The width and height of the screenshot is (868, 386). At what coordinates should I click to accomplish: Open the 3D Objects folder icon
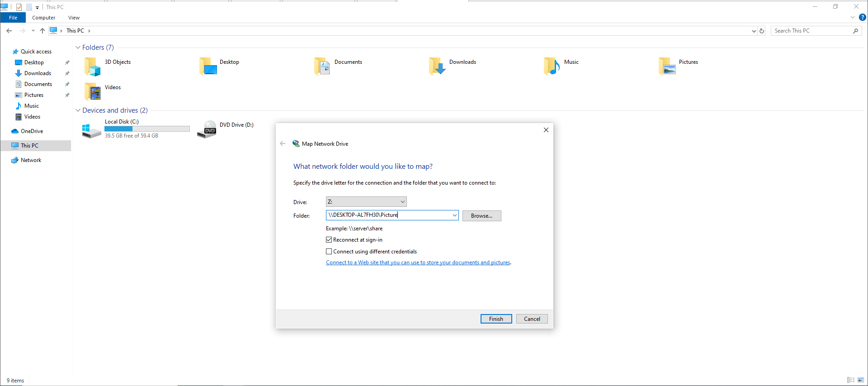(92, 67)
